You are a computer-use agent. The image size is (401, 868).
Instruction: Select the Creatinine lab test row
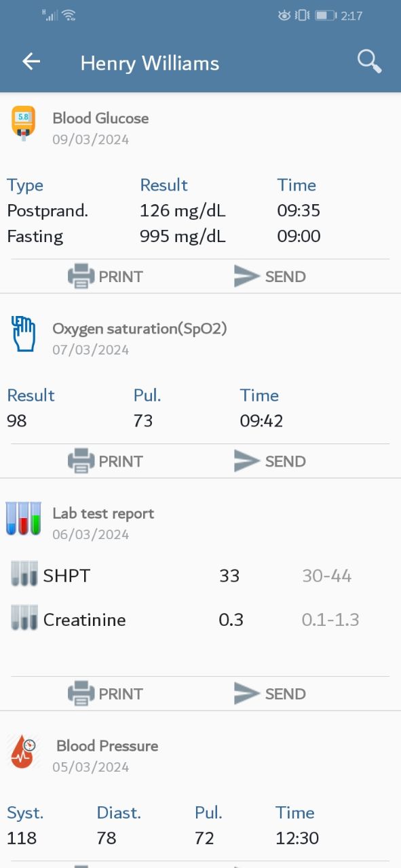click(x=200, y=619)
